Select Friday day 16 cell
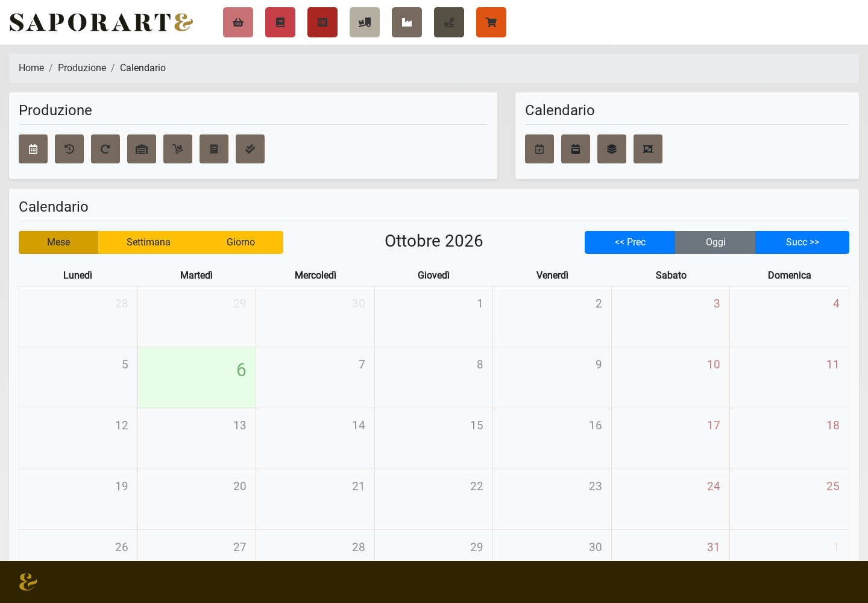Image resolution: width=868 pixels, height=603 pixels. click(x=552, y=438)
